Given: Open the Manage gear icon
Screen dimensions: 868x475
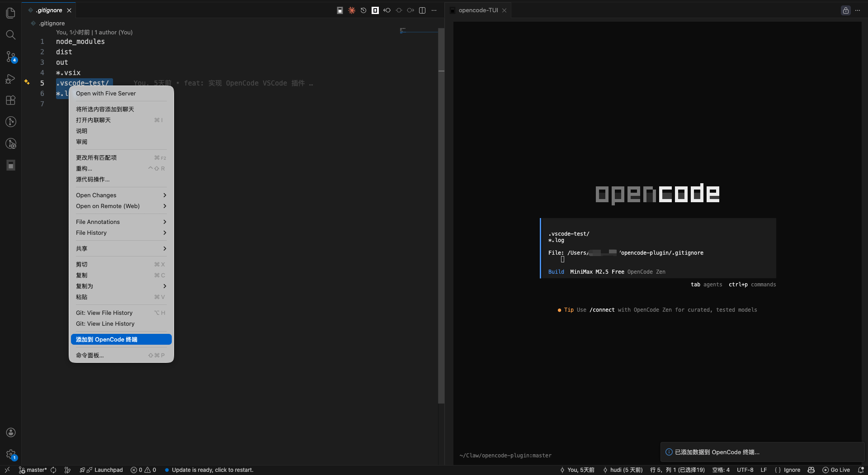Looking at the screenshot, I should coord(11,454).
